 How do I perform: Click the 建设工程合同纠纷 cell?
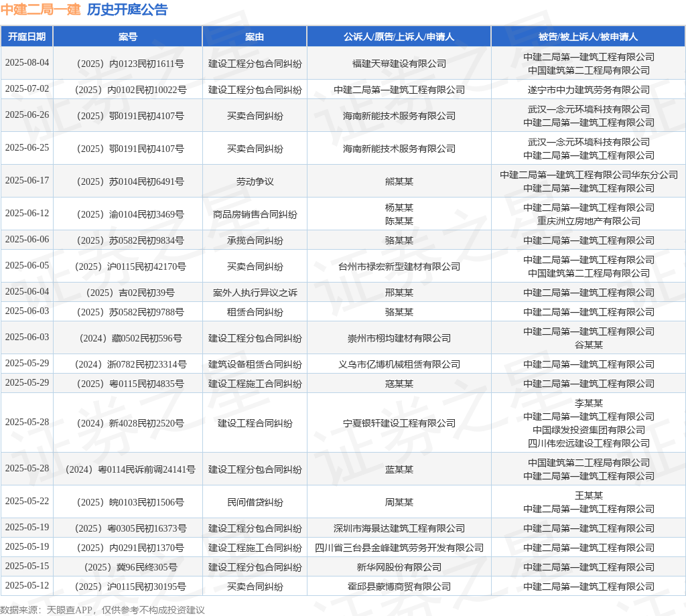coord(255,423)
